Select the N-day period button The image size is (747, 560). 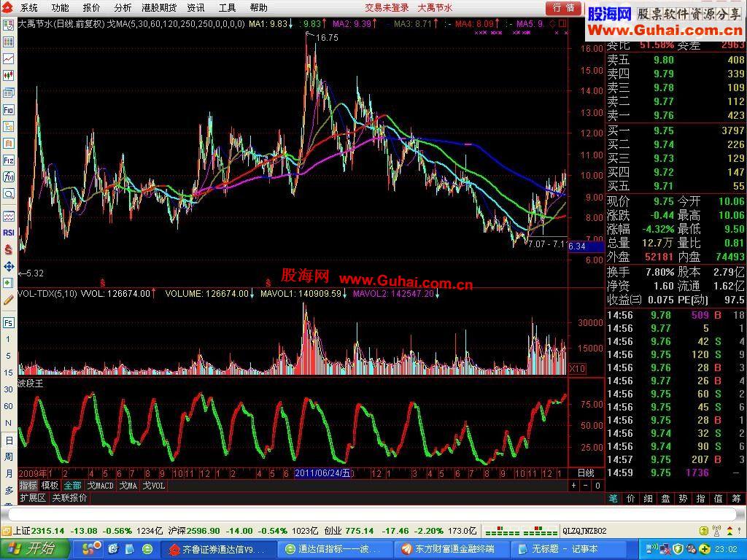tap(8, 423)
